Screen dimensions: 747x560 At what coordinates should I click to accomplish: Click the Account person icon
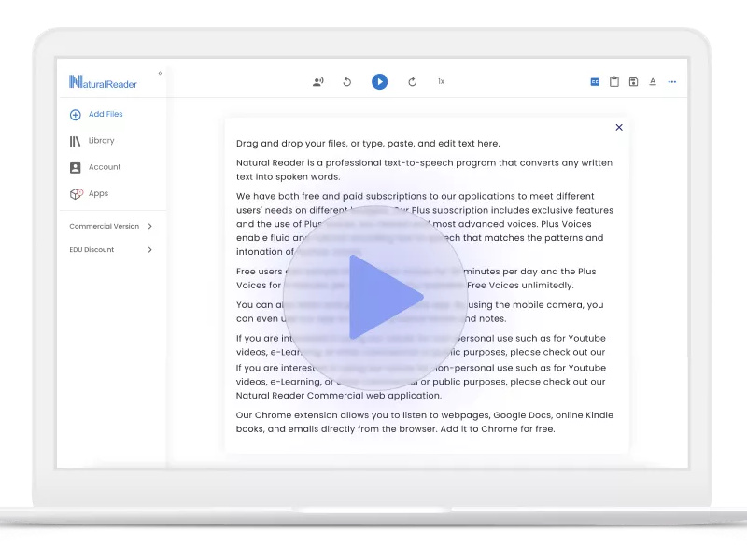point(76,168)
